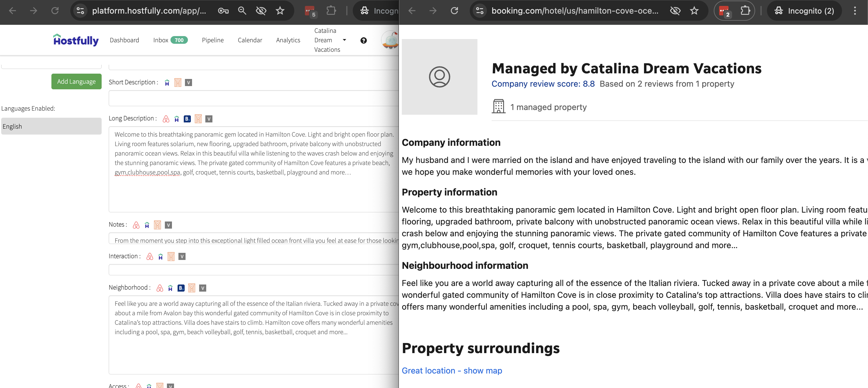The height and width of the screenshot is (388, 868).
Task: Click the red extension icon badged 2 in the Booking.com window
Action: [724, 11]
